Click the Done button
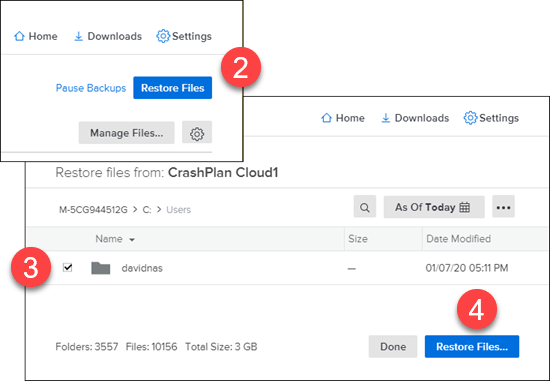This screenshot has width=550, height=381. [393, 347]
